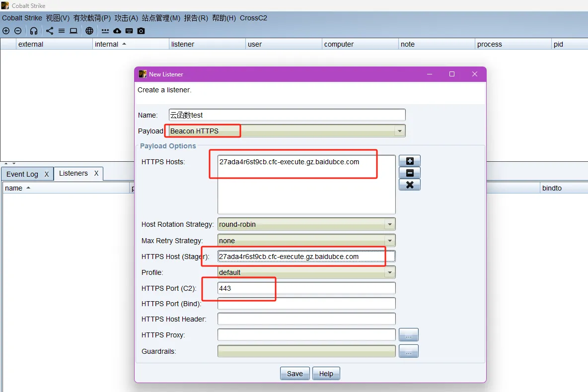Sort by external column header

pos(54,44)
